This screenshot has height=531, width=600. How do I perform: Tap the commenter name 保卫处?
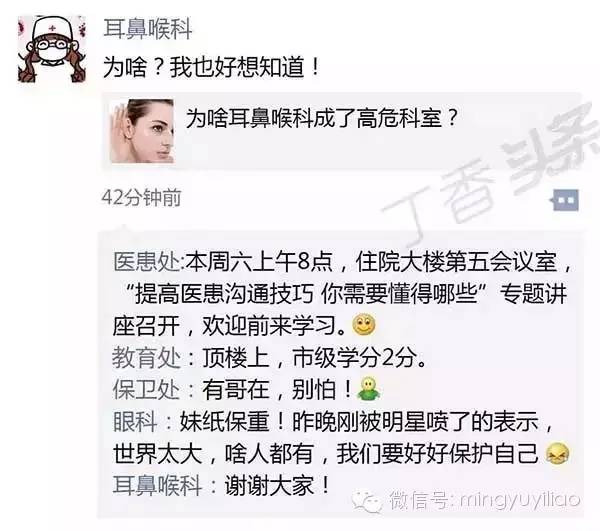point(146,389)
